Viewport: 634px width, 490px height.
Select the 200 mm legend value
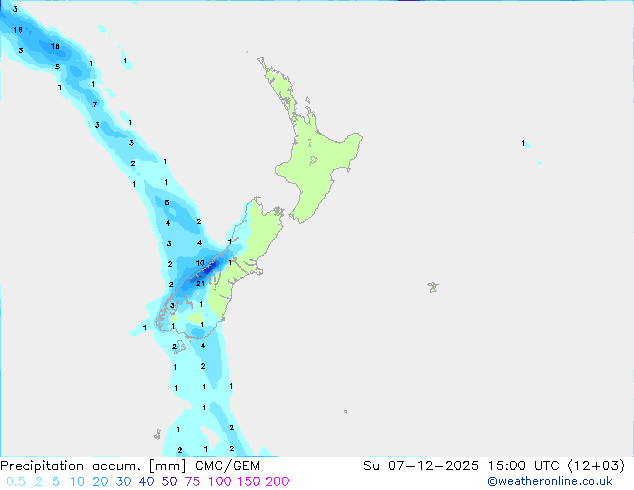pos(277,482)
